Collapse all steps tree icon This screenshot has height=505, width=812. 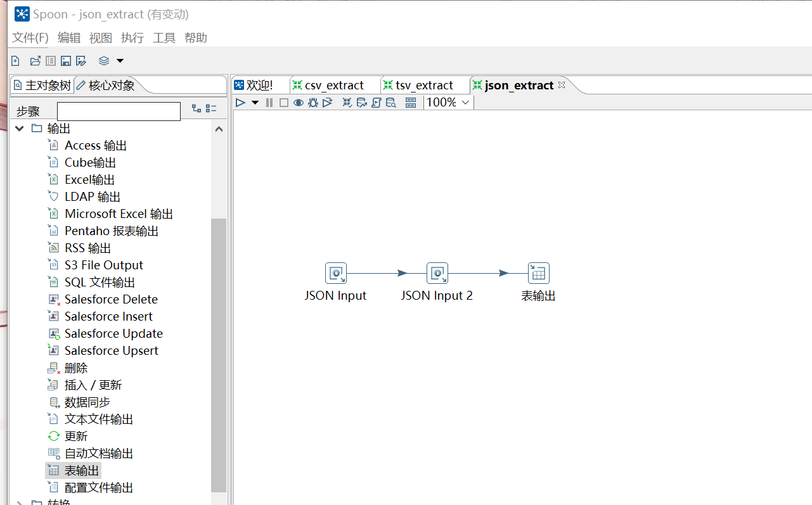click(211, 108)
